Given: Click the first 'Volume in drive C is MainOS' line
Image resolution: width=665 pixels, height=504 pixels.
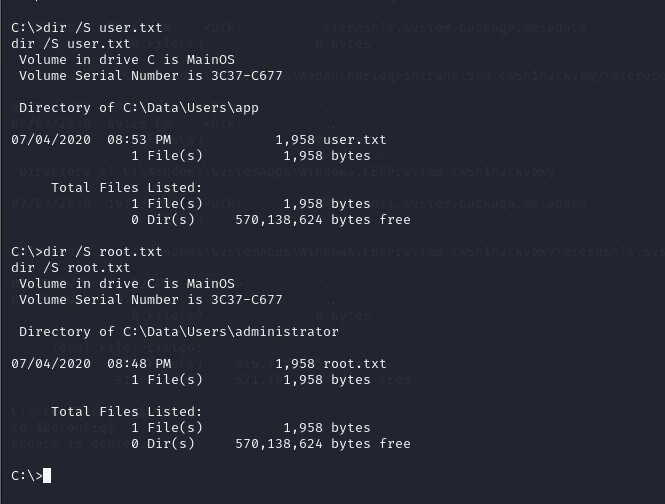Looking at the screenshot, I should click(127, 59).
